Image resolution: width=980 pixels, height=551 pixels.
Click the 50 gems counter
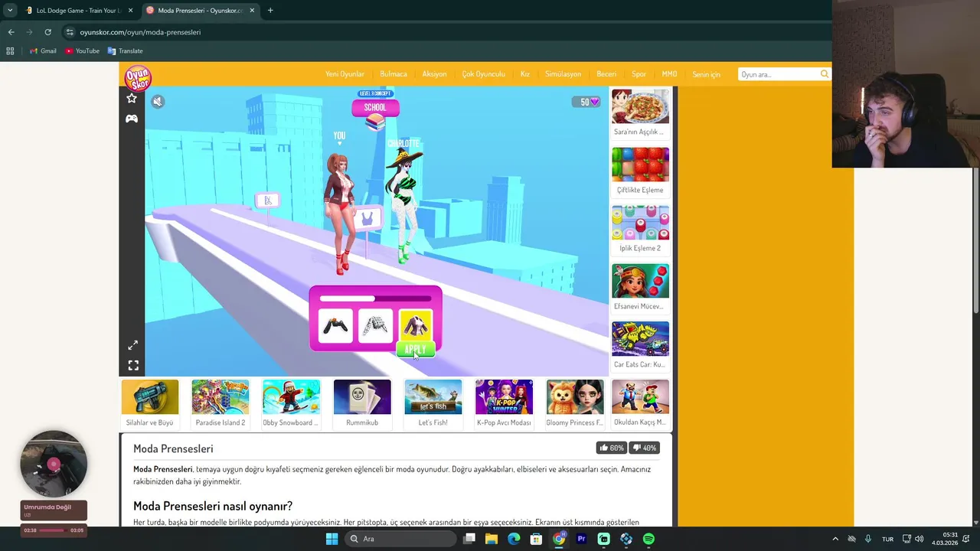[586, 102]
